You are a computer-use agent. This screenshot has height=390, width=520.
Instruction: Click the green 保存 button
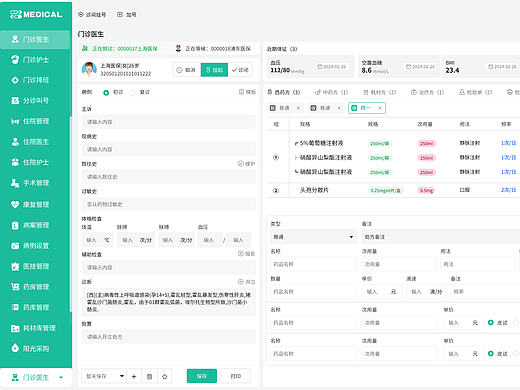pyautogui.click(x=202, y=376)
